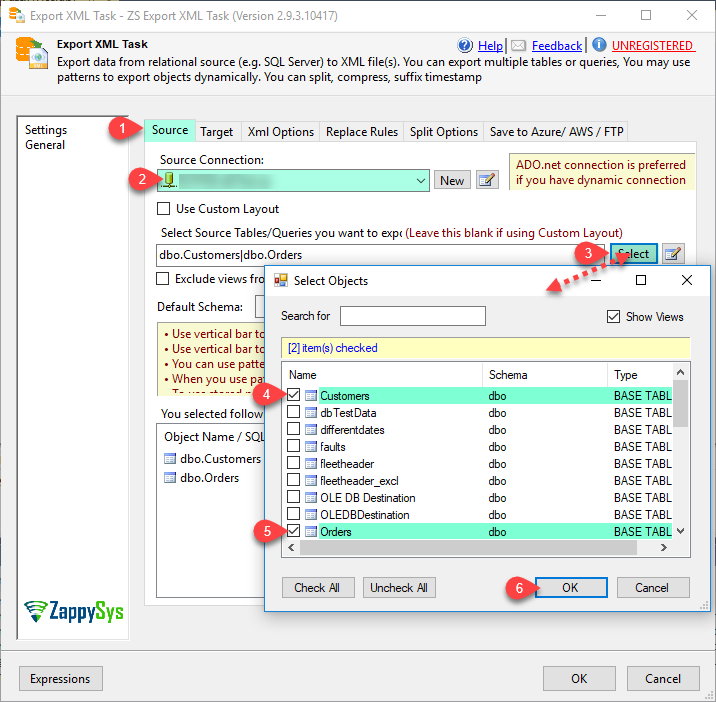Screen dimensions: 716x702
Task: Open the Replace Rules tab
Action: 362,132
